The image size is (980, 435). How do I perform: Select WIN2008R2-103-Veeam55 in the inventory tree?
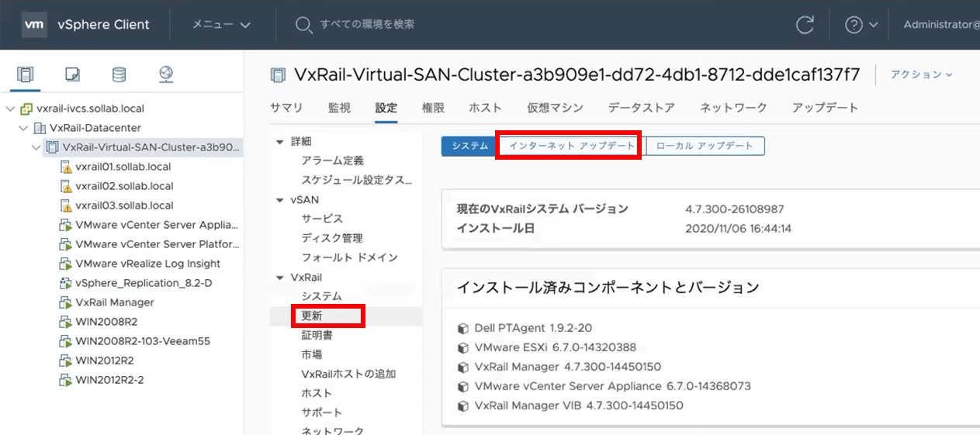143,341
